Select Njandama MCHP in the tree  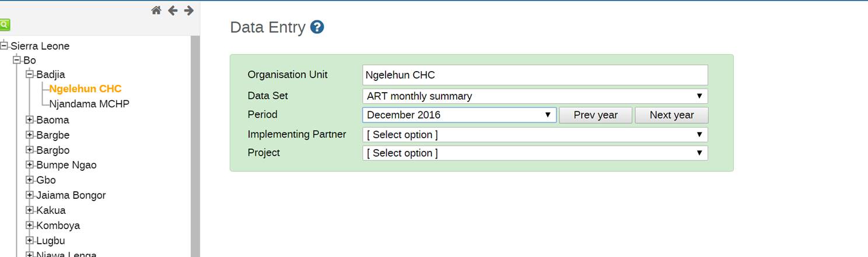[x=89, y=104]
